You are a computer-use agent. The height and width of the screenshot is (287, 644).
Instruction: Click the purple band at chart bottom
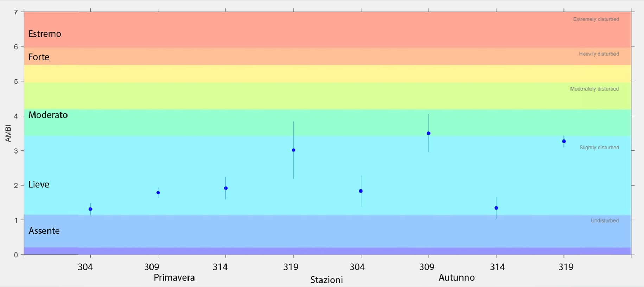(327, 251)
